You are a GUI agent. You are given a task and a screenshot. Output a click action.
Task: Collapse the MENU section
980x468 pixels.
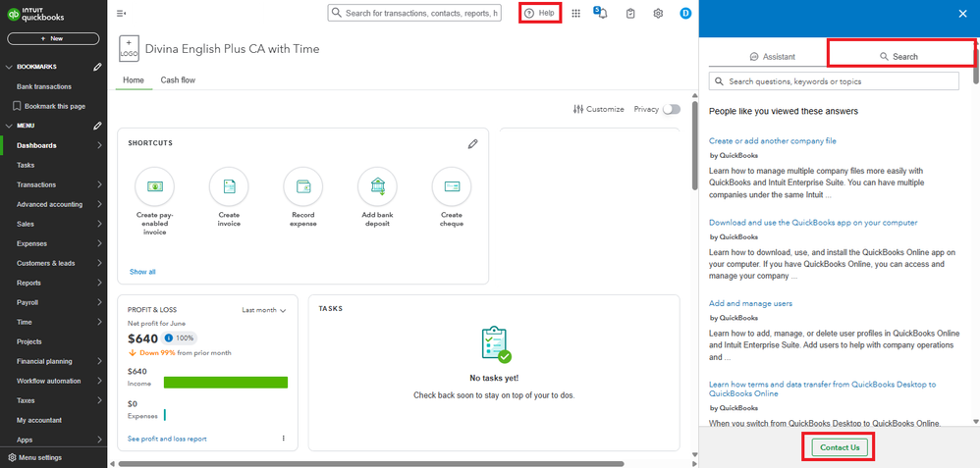[9, 126]
